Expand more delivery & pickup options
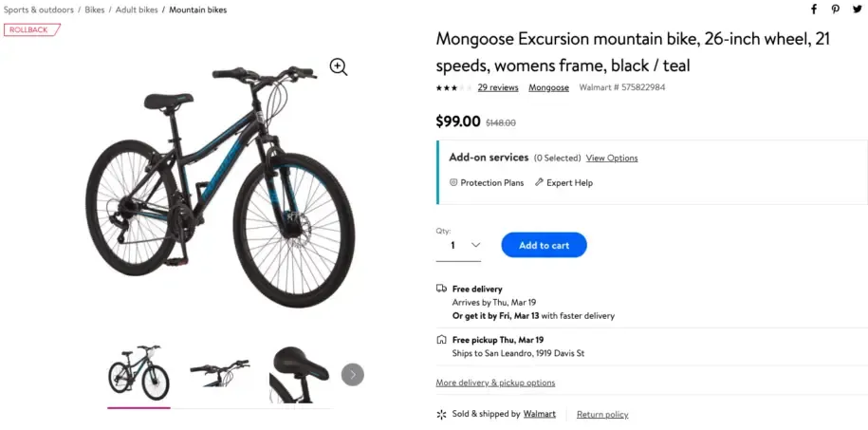868x430 pixels. (495, 383)
